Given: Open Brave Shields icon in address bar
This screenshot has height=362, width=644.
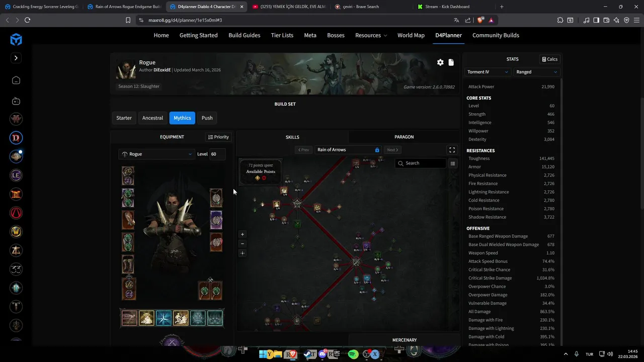Looking at the screenshot, I should [480, 20].
